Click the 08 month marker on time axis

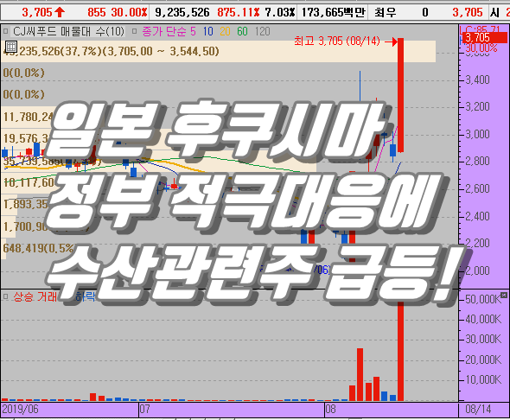coord(330,409)
